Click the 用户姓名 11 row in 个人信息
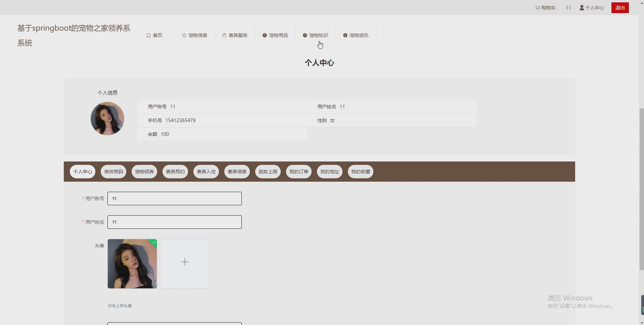 coord(392,106)
